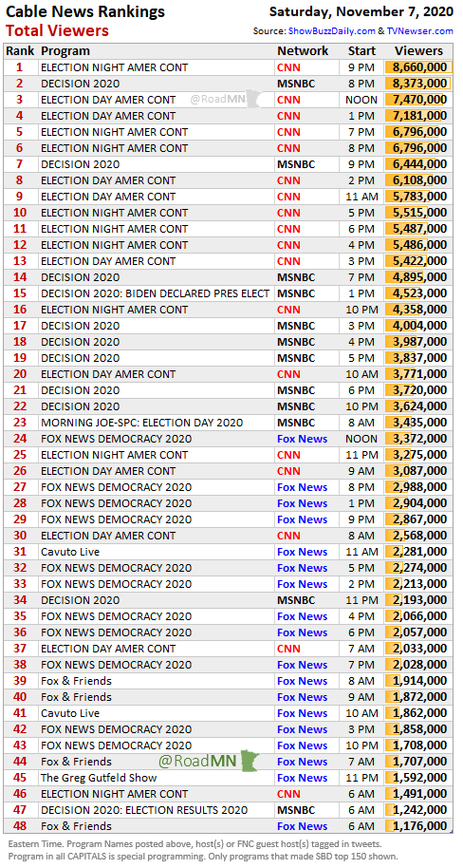
Task: Open the TVNewser.com source link
Action: [x=419, y=31]
